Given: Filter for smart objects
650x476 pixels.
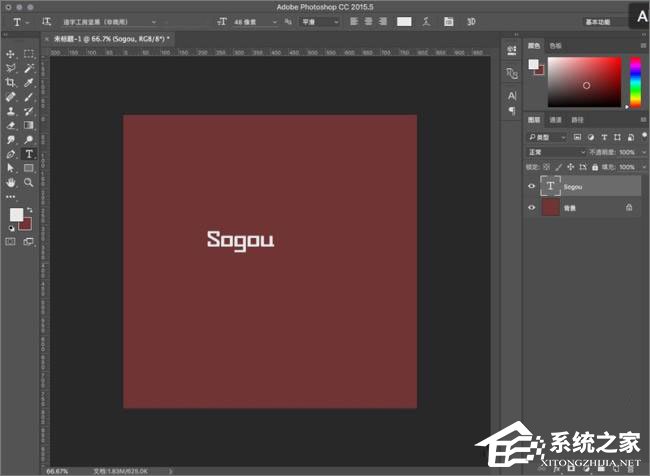Looking at the screenshot, I should coord(631,137).
